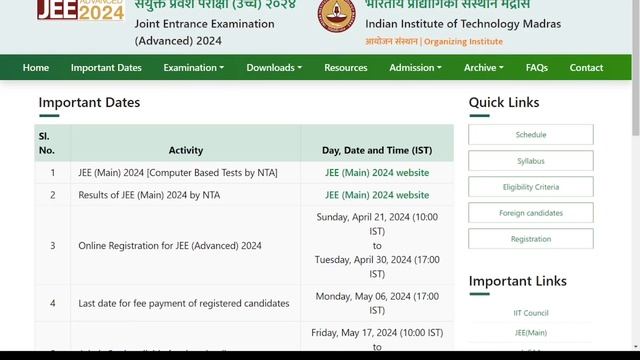The width and height of the screenshot is (640, 360).
Task: Click 'Day, Date and Time (IST)' column header
Action: pos(377,150)
